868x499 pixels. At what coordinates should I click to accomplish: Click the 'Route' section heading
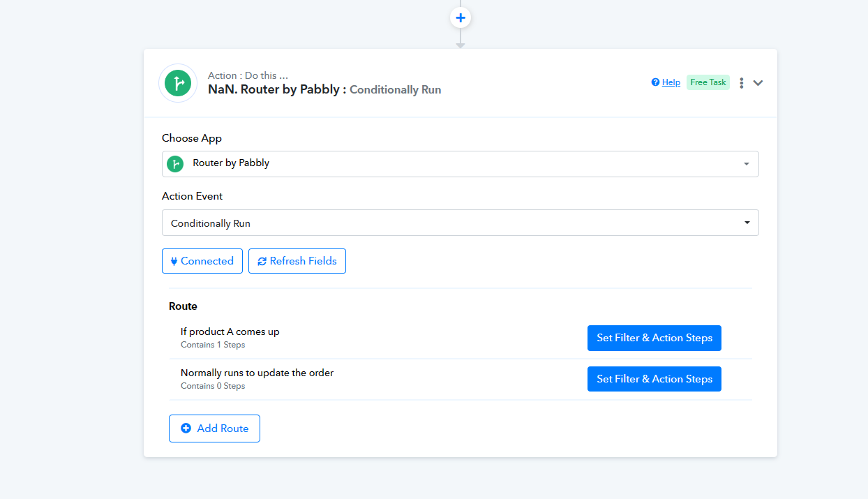click(x=184, y=306)
